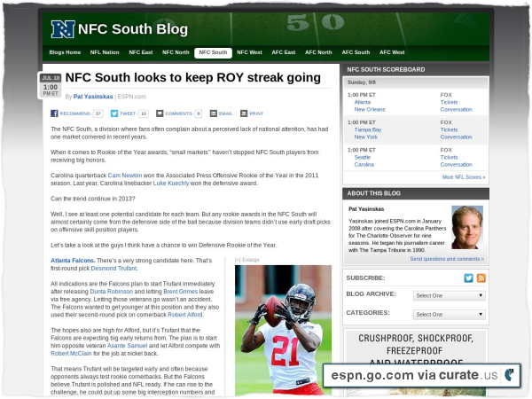The width and height of the screenshot is (532, 399).
Task: Click the Email envelope icon
Action: [x=214, y=113]
